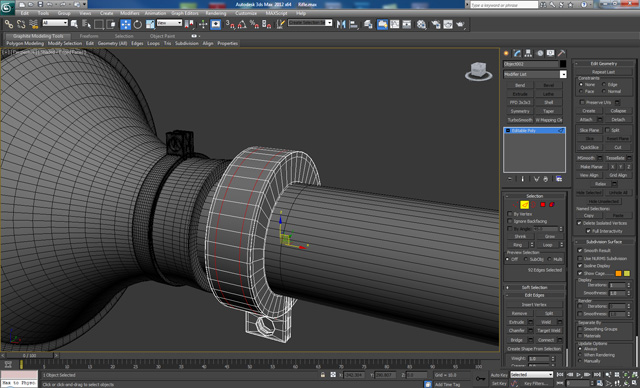
Task: Collapse the Edit Geometry rollout
Action: click(604, 64)
